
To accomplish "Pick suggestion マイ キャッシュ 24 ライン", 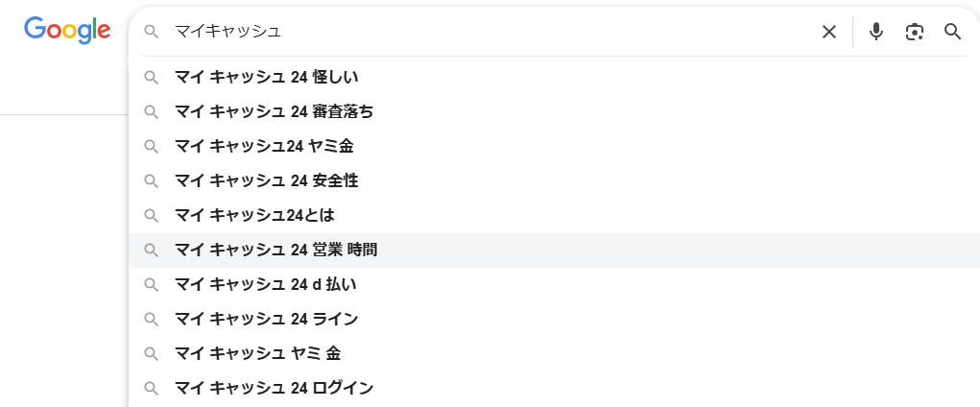I will (x=266, y=319).
